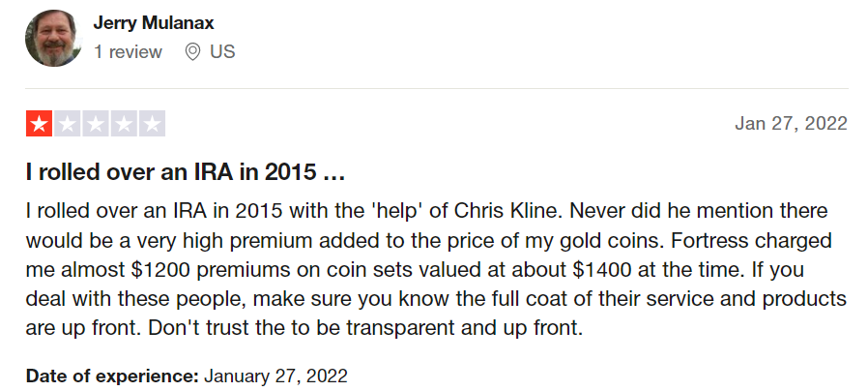Open the Jerry Mulanax reviewer name

(154, 23)
